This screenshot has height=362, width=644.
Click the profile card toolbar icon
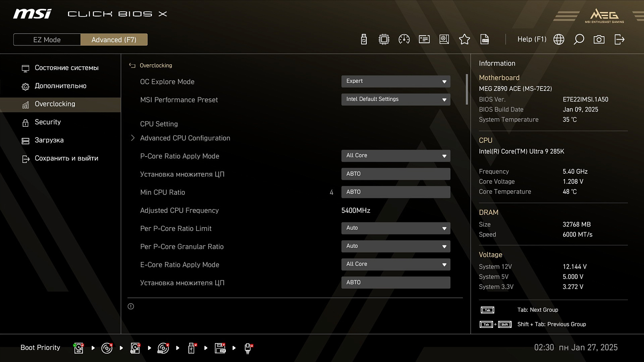point(424,39)
